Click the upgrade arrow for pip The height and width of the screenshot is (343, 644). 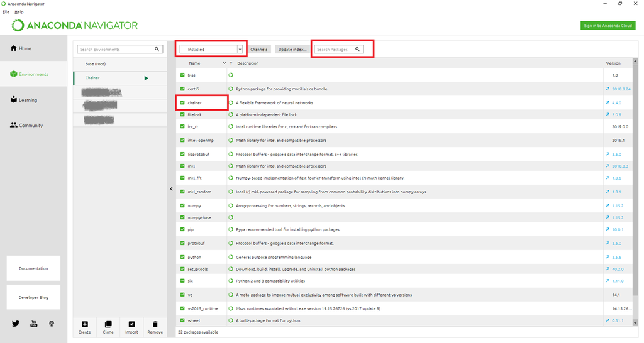point(607,229)
